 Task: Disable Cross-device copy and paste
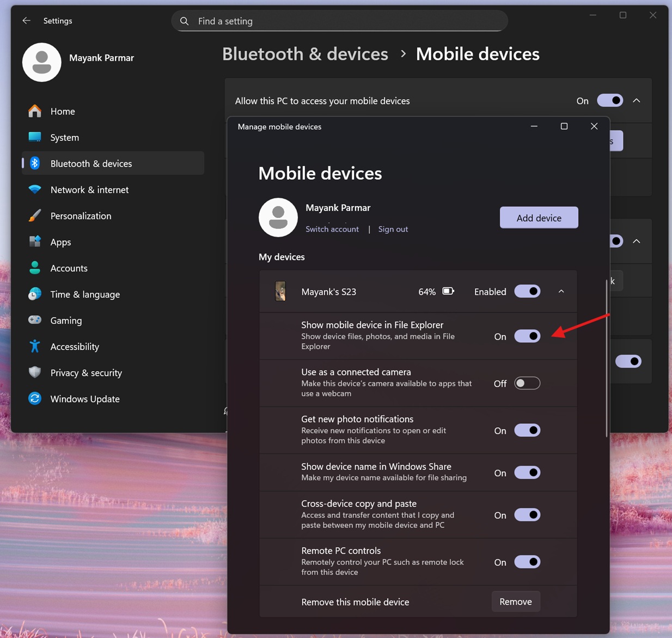pyautogui.click(x=527, y=514)
